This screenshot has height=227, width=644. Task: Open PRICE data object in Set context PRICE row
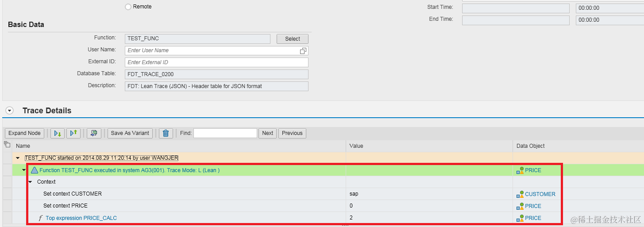tap(533, 206)
